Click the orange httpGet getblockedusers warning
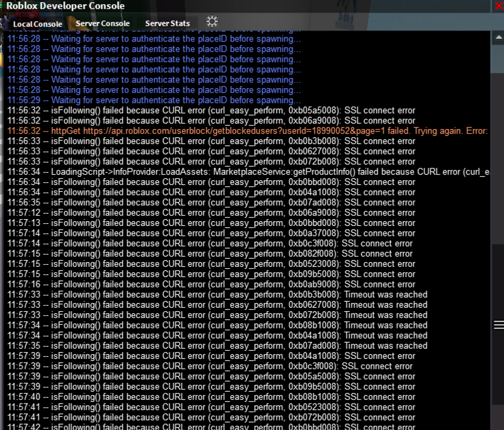Viewport: 504px width, 430px height. pyautogui.click(x=248, y=131)
